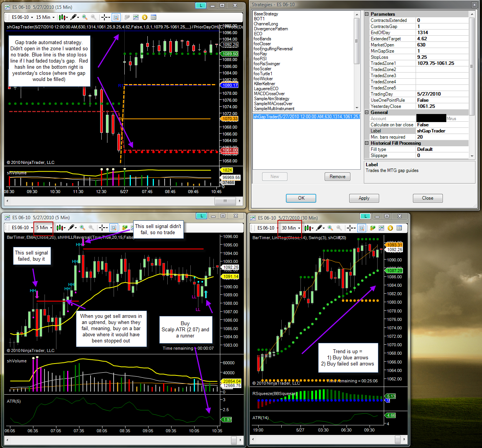Open ES 06-10 instrument dropdown in 30 Min chart
This screenshot has height=448, width=482.
coord(268,228)
